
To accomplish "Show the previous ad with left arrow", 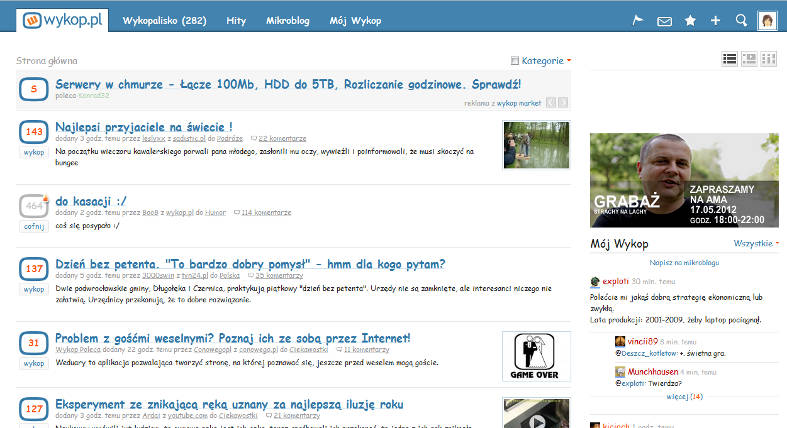I will click(551, 103).
